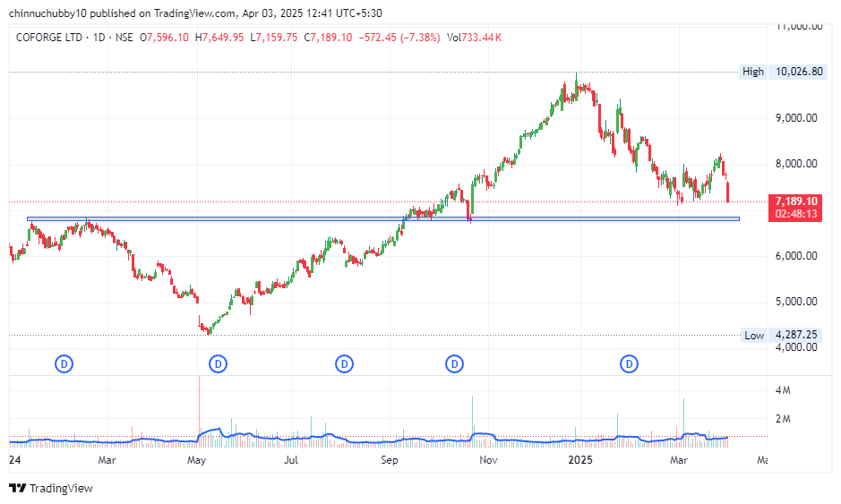Click the 9,000.00 price axis label
This screenshot has height=504, width=841.
pyautogui.click(x=796, y=118)
